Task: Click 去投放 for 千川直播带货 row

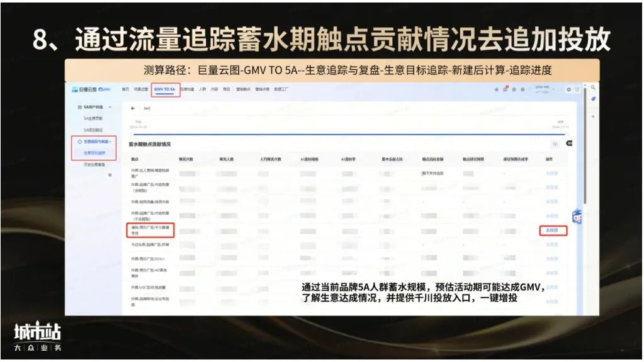Action: [x=552, y=230]
